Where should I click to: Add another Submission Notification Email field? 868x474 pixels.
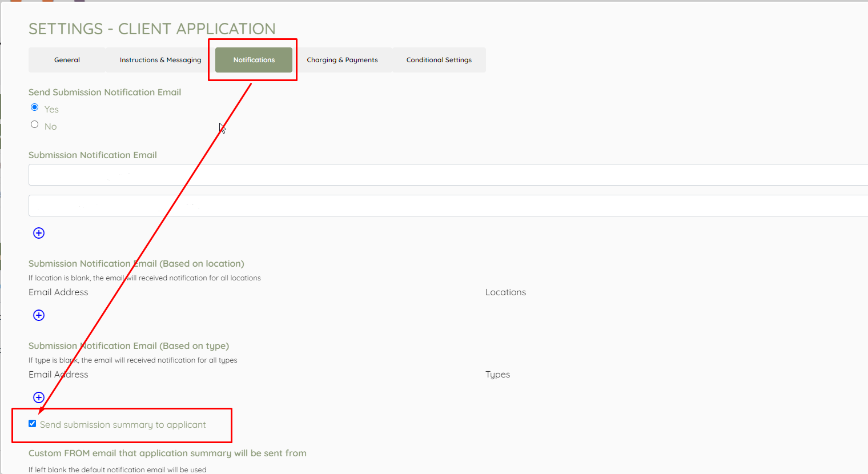[x=39, y=233]
